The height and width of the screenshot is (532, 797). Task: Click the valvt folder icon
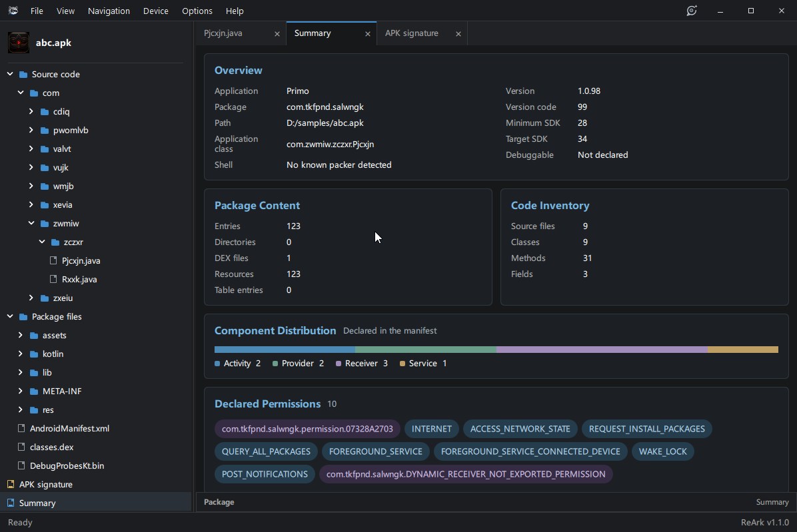coord(45,149)
